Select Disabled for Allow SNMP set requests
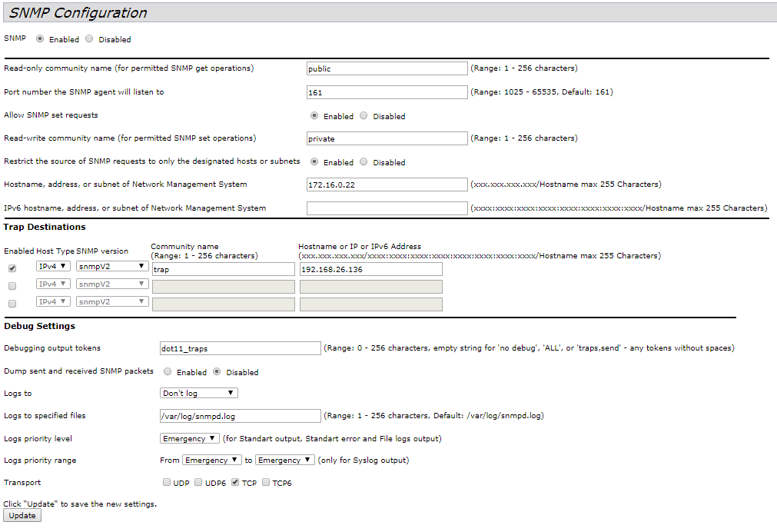 (364, 116)
